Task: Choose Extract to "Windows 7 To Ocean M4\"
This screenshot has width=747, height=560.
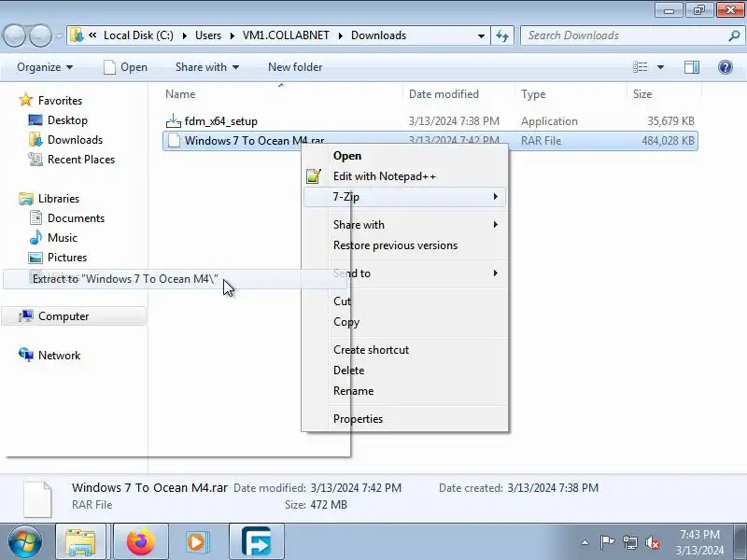Action: tap(176, 279)
